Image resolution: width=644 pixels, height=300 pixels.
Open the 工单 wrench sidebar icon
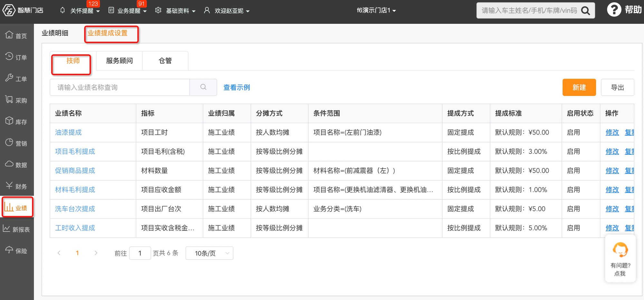[9, 78]
